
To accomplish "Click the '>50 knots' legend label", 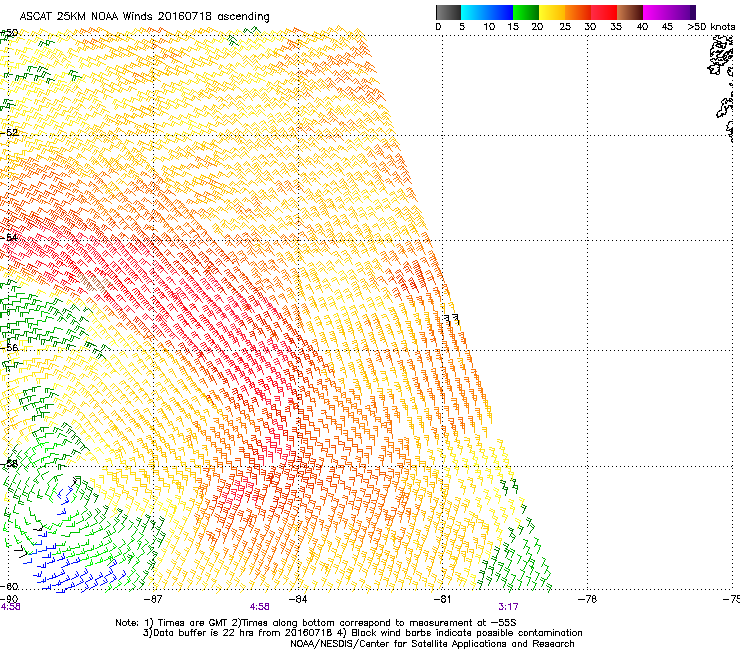I will (x=711, y=27).
